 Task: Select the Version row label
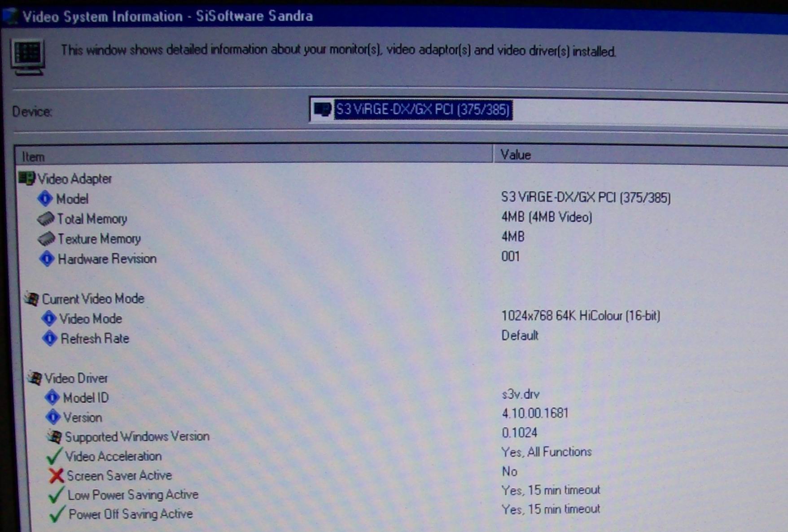coord(83,418)
